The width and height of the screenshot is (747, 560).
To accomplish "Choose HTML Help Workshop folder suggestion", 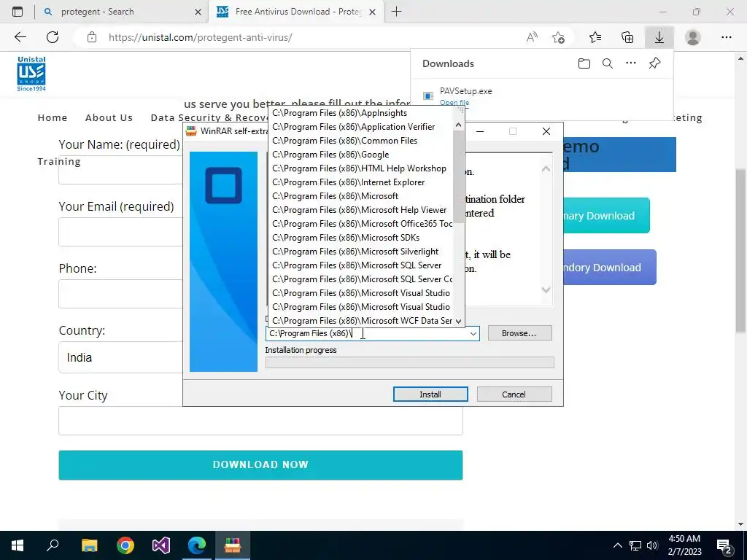I will [x=361, y=168].
